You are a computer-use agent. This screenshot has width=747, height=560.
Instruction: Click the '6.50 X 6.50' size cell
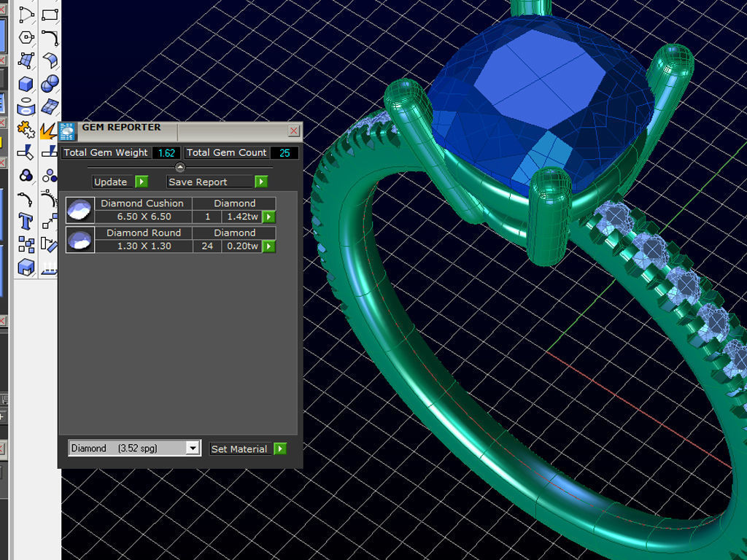pos(144,217)
